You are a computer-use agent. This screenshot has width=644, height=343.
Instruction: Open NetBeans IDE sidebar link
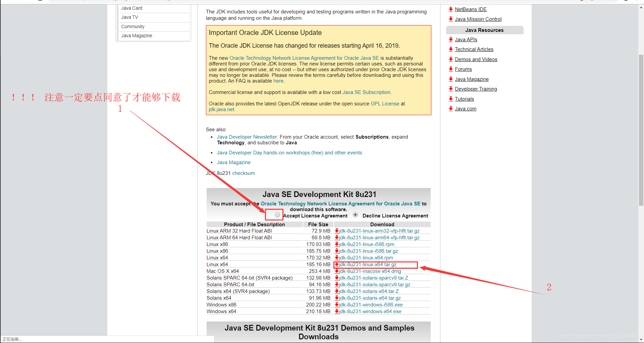471,9
